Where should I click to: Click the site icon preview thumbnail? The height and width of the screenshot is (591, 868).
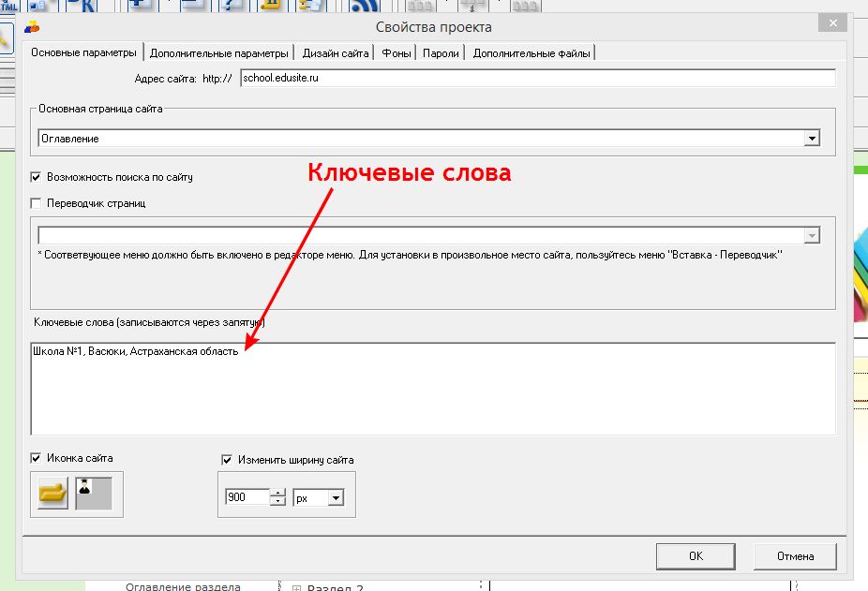click(94, 493)
